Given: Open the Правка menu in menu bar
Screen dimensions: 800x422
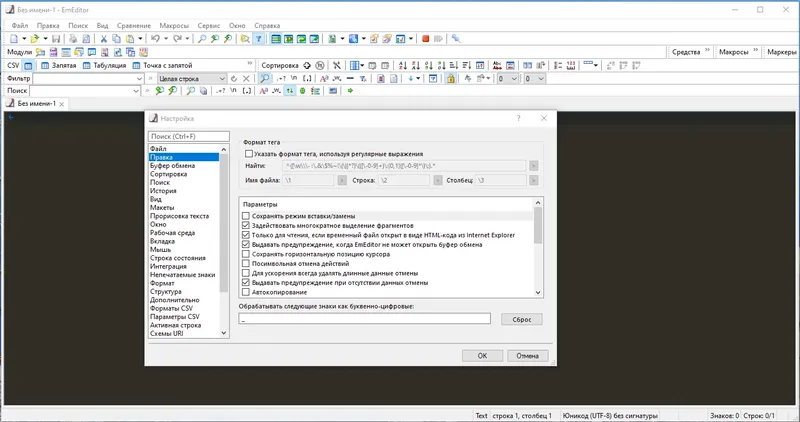Looking at the screenshot, I should point(48,26).
